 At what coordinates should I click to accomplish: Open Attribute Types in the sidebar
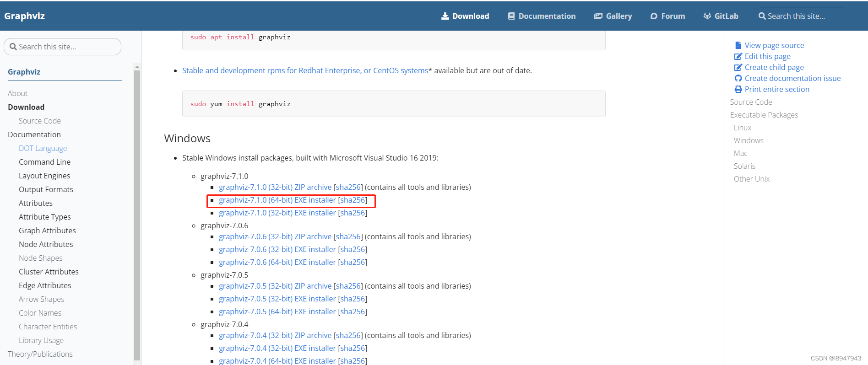click(45, 217)
